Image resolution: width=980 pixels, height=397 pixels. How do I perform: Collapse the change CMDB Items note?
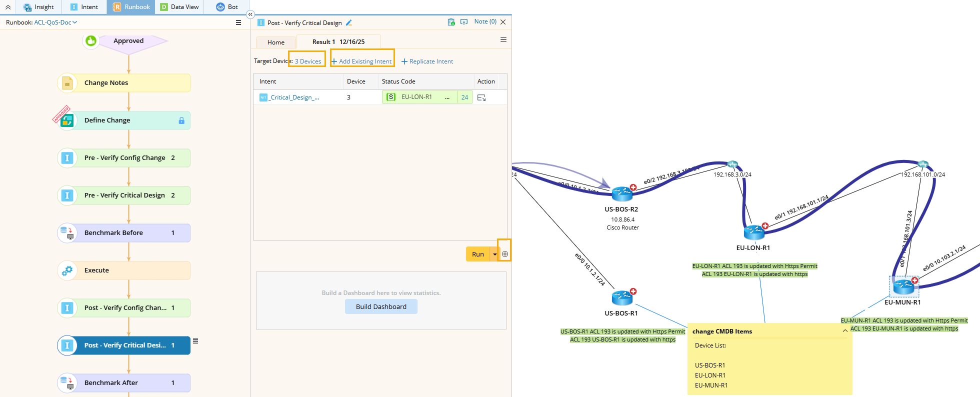(845, 331)
